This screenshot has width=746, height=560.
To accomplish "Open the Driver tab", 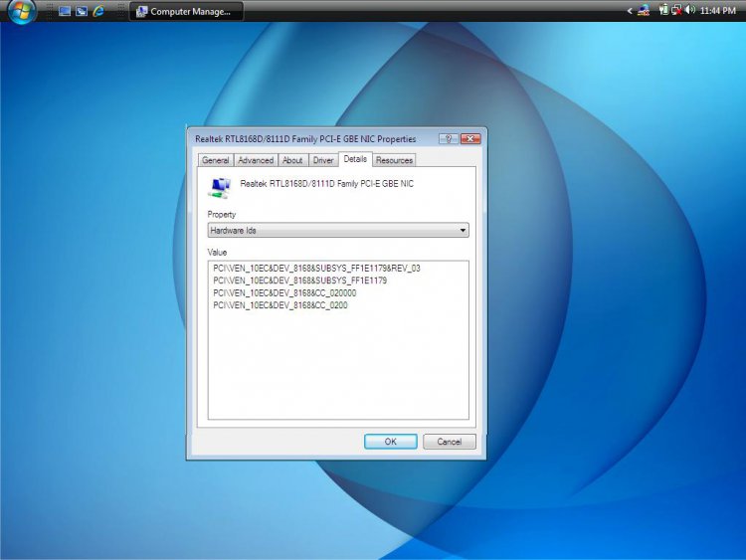I will click(x=323, y=160).
